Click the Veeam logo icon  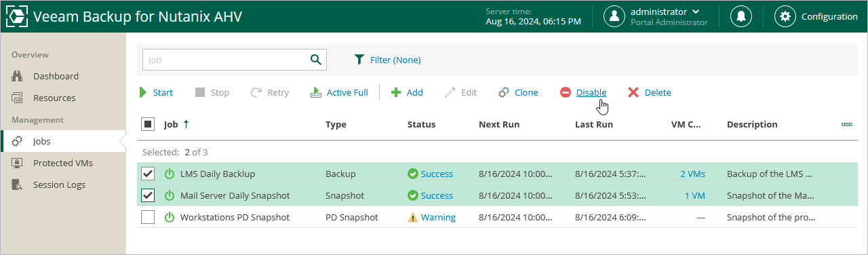[16, 16]
